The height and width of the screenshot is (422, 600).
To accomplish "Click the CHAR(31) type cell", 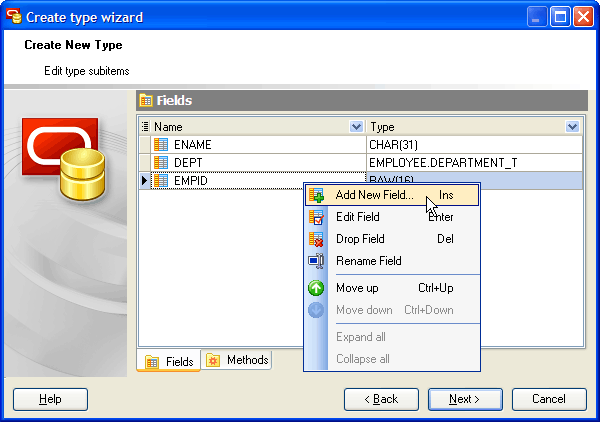I will (x=474, y=145).
